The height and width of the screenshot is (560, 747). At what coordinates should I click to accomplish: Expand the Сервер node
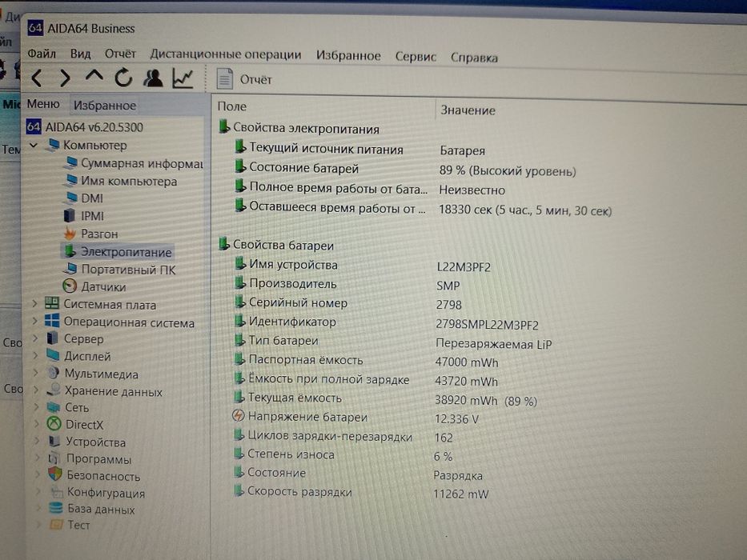tap(35, 338)
